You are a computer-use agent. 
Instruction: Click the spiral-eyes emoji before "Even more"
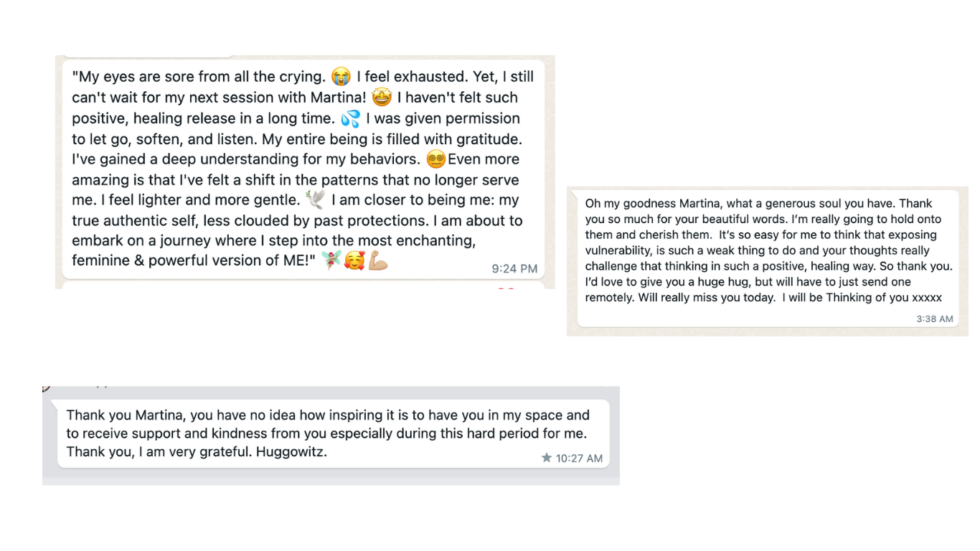point(435,159)
